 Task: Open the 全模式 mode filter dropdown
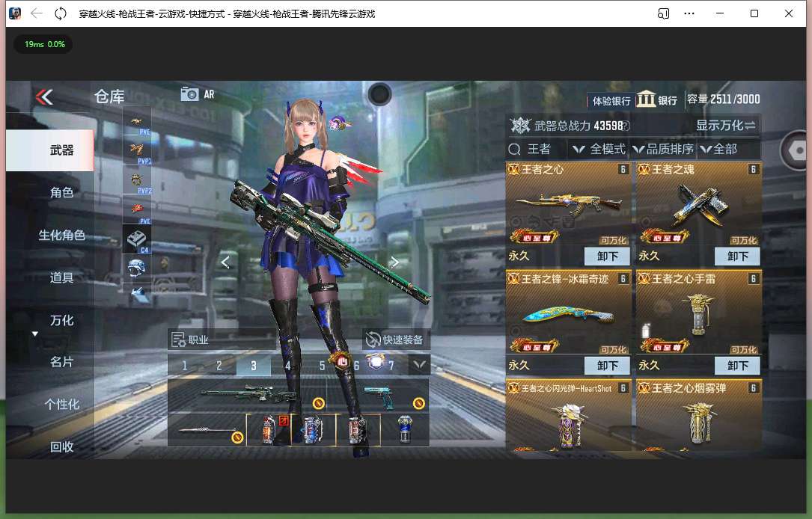coord(599,150)
